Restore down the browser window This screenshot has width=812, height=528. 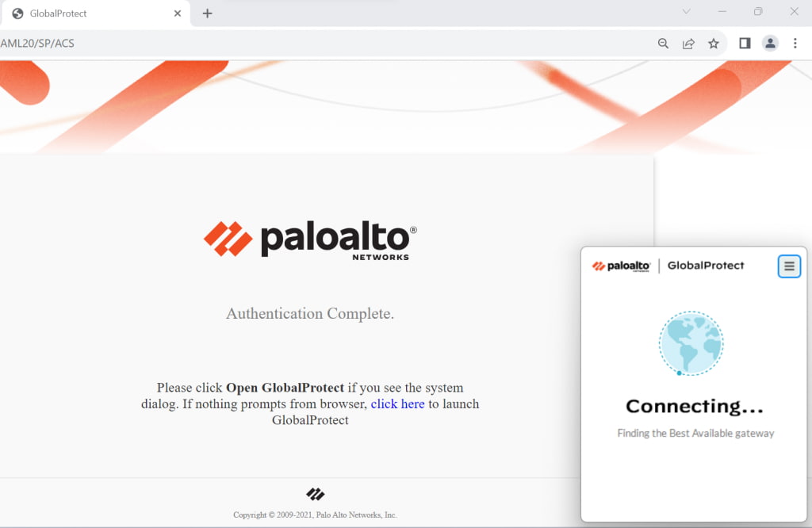pyautogui.click(x=758, y=11)
